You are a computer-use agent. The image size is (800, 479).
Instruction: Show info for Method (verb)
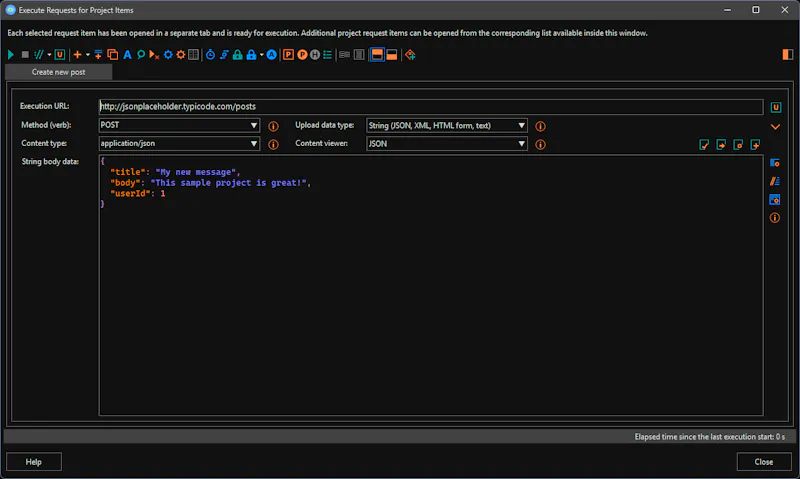click(273, 126)
